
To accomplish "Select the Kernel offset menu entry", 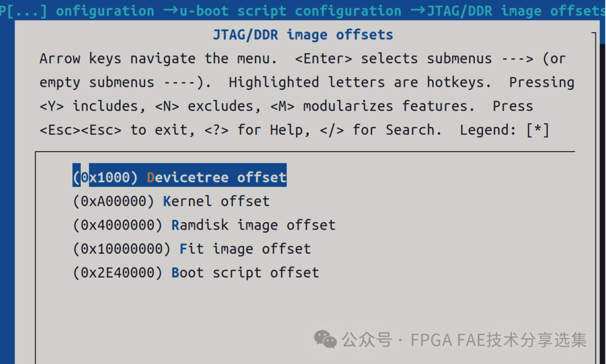I will tap(216, 201).
